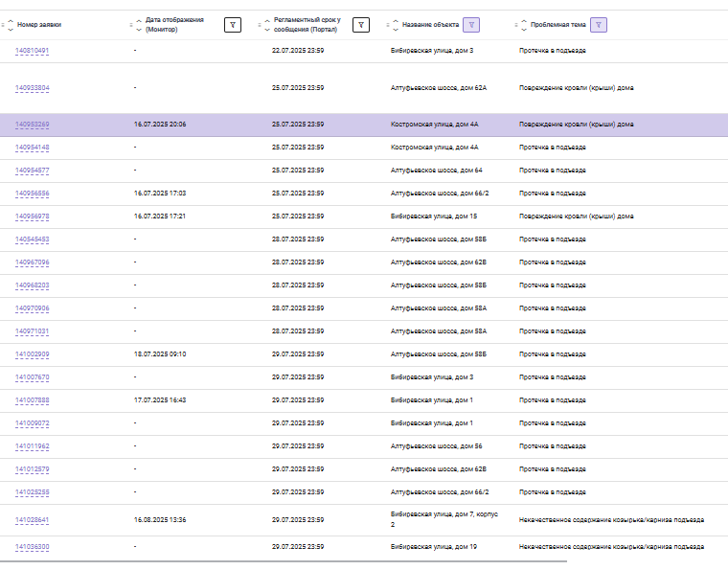Open request 140954148
This screenshot has height=570, width=728.
coord(32,148)
